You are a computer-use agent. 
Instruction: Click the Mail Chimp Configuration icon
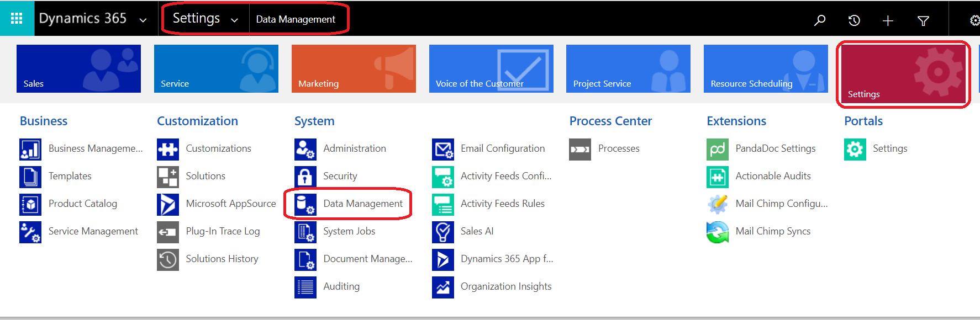[x=718, y=205]
